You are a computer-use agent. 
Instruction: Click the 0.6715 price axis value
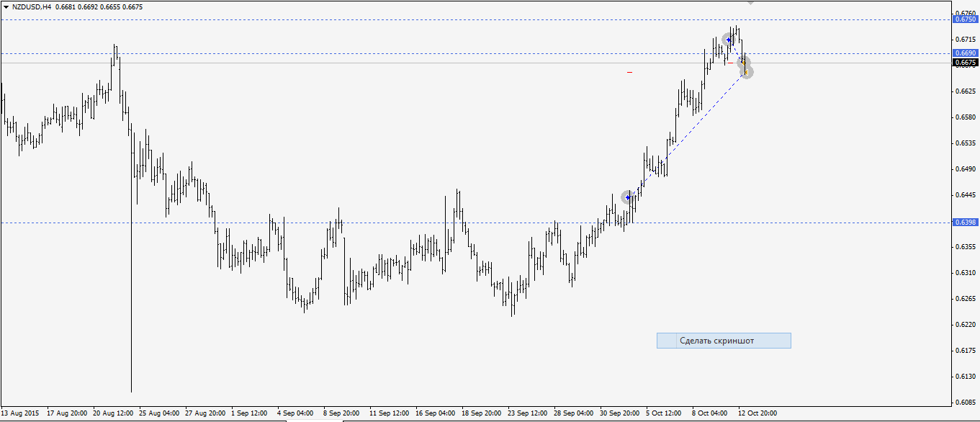click(x=967, y=40)
